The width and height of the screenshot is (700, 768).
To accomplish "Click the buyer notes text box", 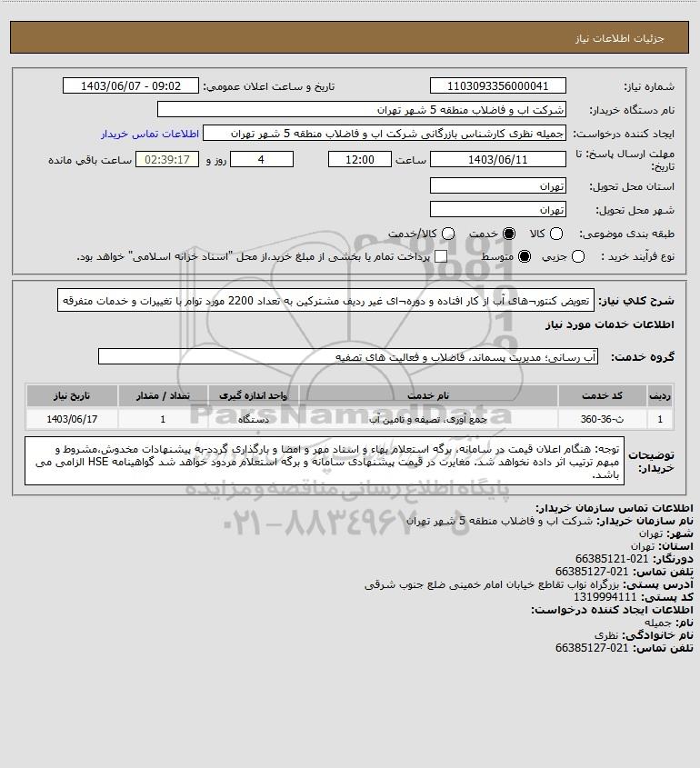I will 325,461.
